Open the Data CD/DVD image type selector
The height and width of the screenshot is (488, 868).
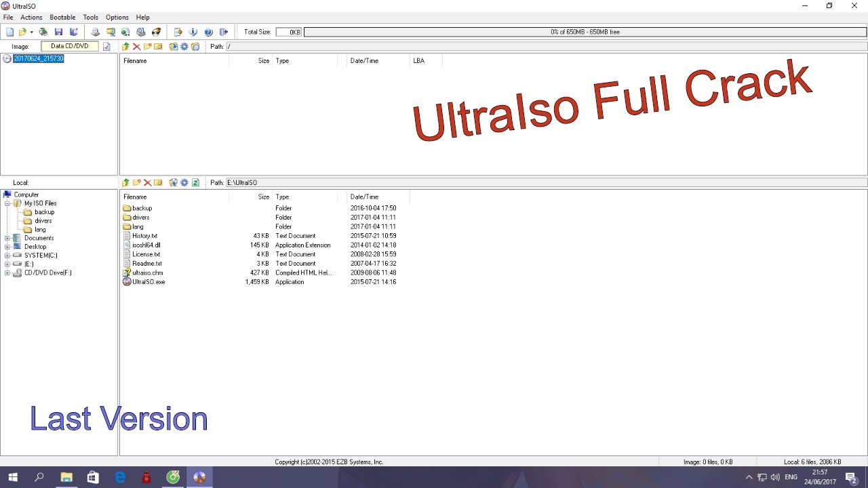click(70, 47)
